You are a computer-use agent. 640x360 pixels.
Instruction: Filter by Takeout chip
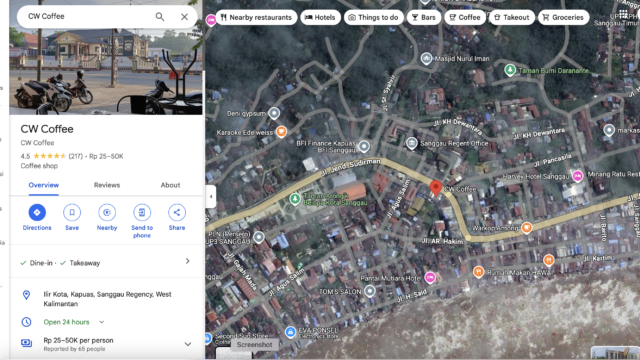coord(512,17)
